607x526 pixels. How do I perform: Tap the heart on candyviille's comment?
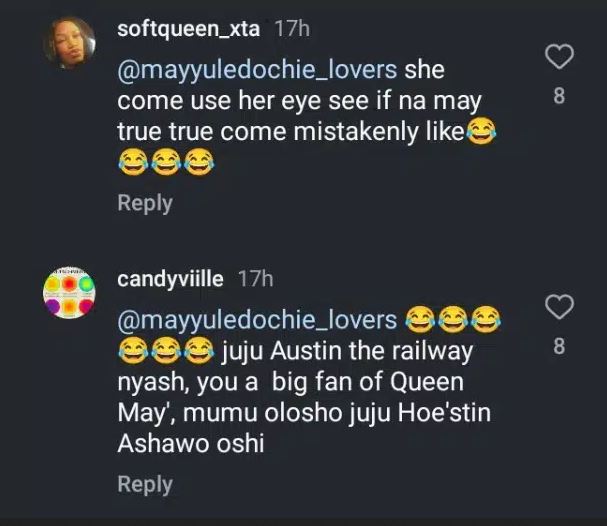coord(562,306)
